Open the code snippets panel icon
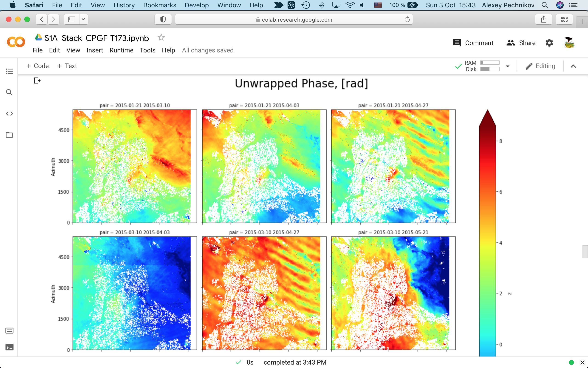The height and width of the screenshot is (368, 588). 9,114
